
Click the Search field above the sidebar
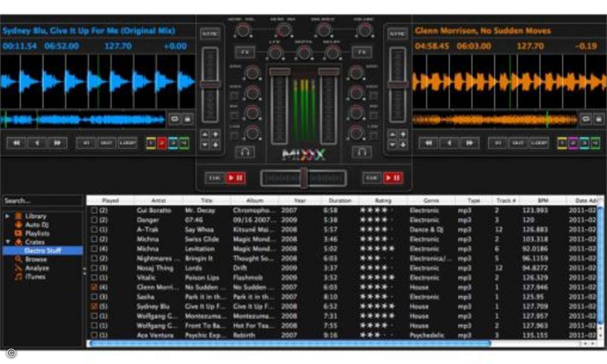coord(42,201)
